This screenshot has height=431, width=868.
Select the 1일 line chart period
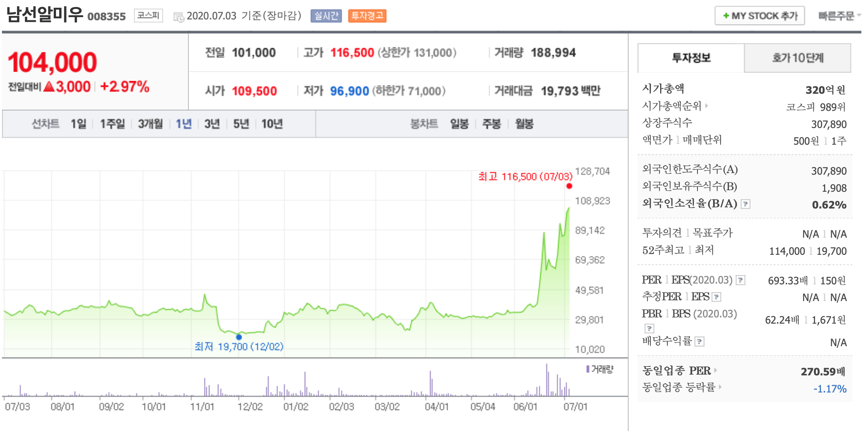click(79, 124)
